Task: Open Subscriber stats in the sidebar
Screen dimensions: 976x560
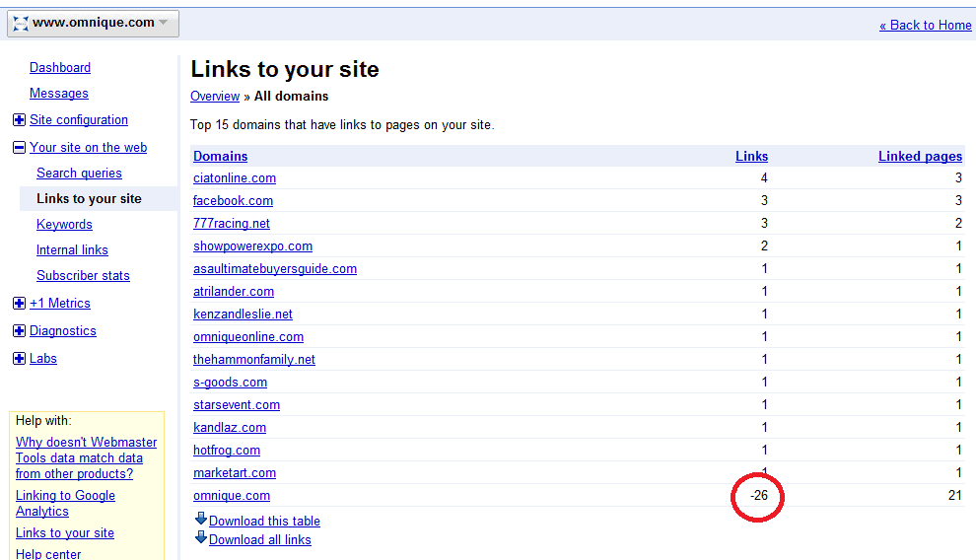Action: 83,276
